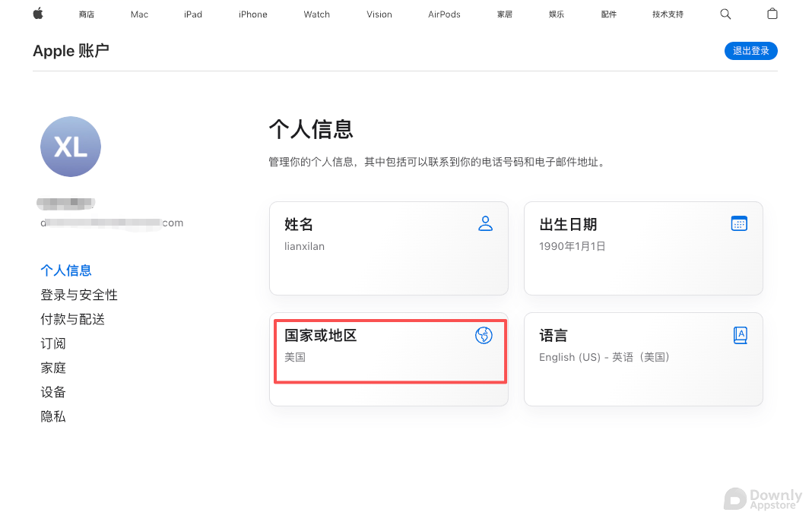This screenshot has width=812, height=512.
Task: Open the 语言 card title
Action: tap(553, 336)
